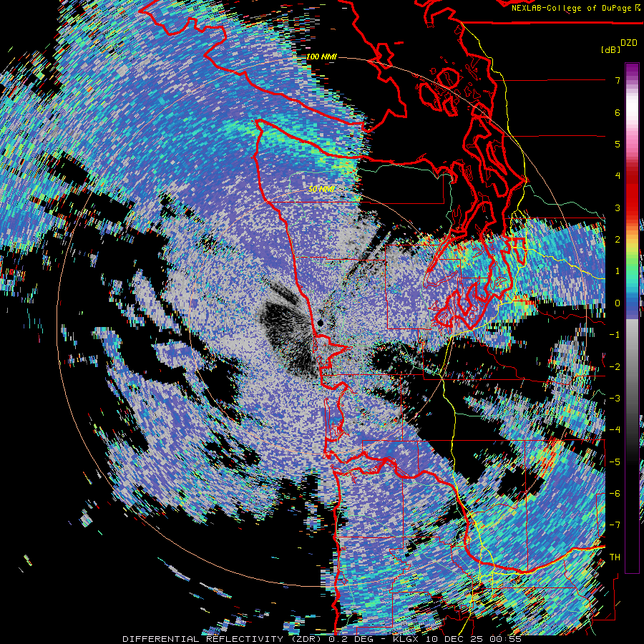Click the 2 value on the scale
This screenshot has width=644, height=644.
618,240
